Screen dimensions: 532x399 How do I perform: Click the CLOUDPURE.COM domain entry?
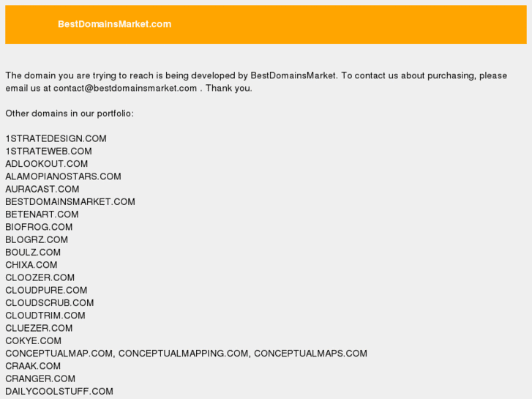(46, 291)
